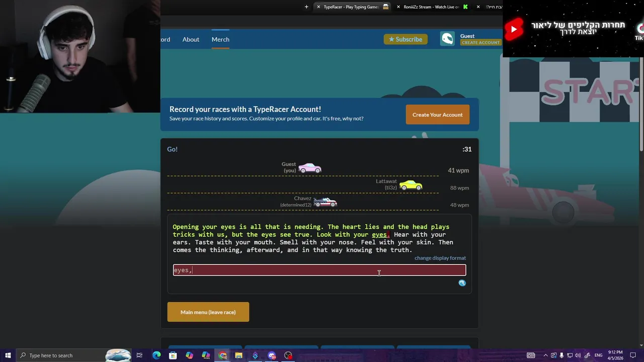644x362 pixels.
Task: Open the notification center icon
Action: pyautogui.click(x=633, y=355)
